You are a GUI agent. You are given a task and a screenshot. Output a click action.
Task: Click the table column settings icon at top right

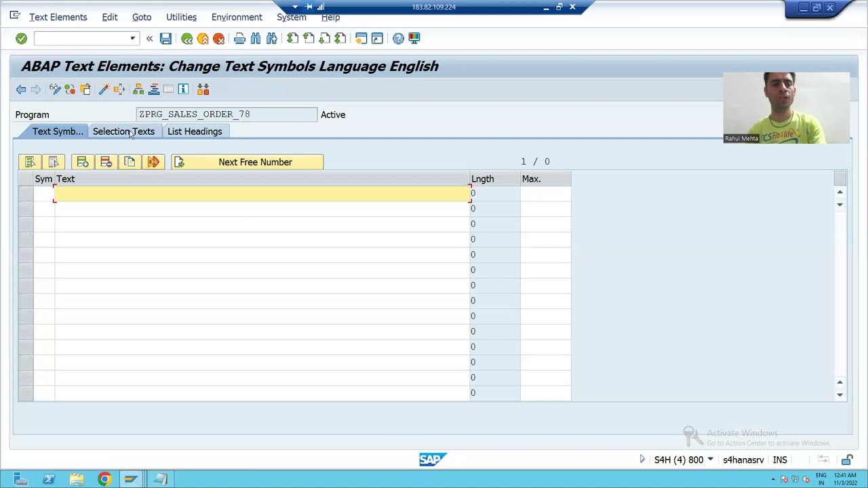840,178
